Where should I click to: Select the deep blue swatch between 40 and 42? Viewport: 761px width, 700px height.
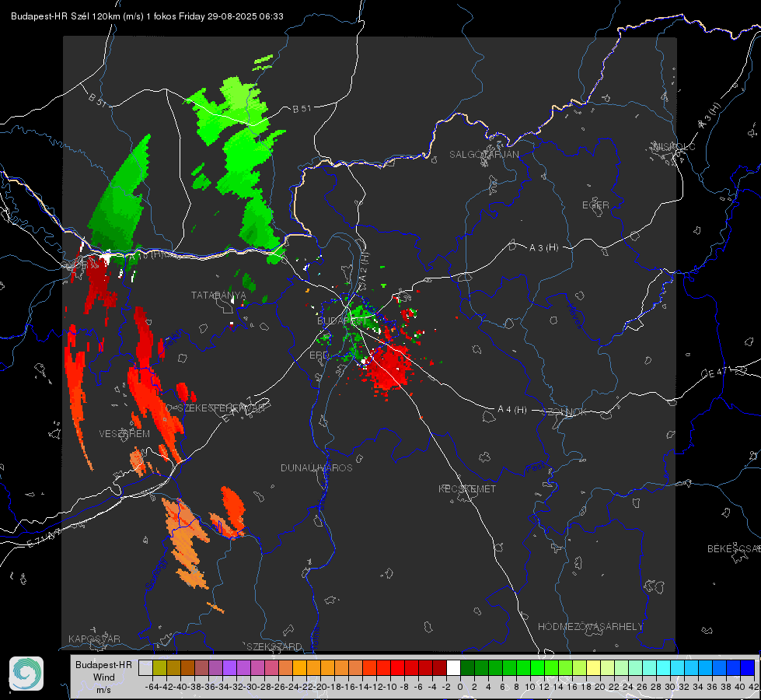(748, 667)
